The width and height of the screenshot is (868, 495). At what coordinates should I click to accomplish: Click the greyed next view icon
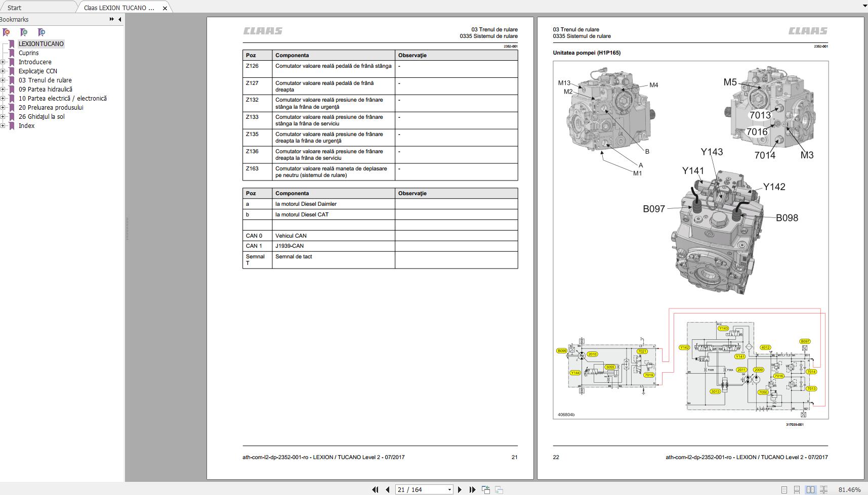499,489
